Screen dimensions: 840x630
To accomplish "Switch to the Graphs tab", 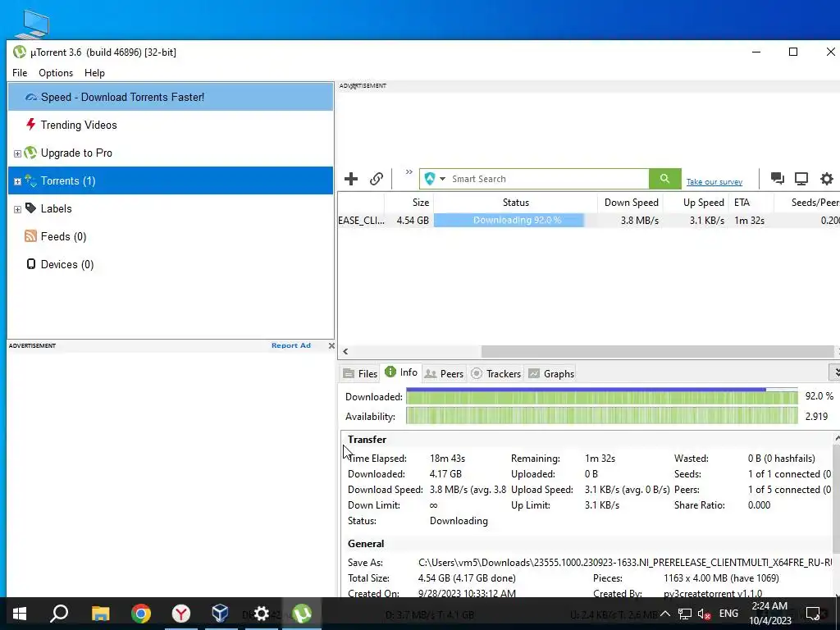I will pyautogui.click(x=551, y=374).
